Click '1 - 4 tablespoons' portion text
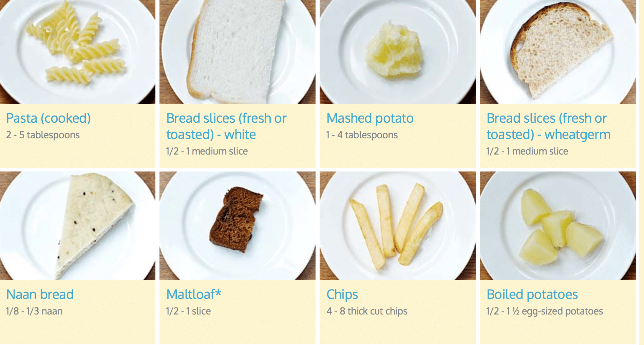 click(362, 135)
